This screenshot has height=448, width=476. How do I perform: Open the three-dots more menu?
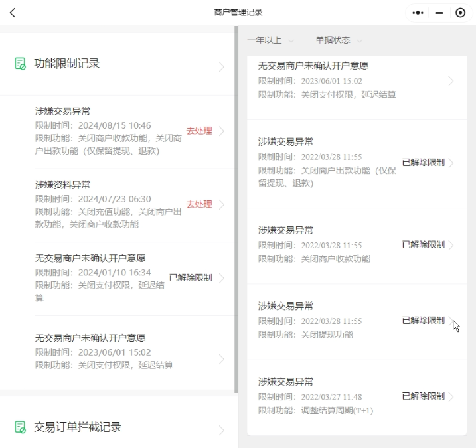(418, 13)
